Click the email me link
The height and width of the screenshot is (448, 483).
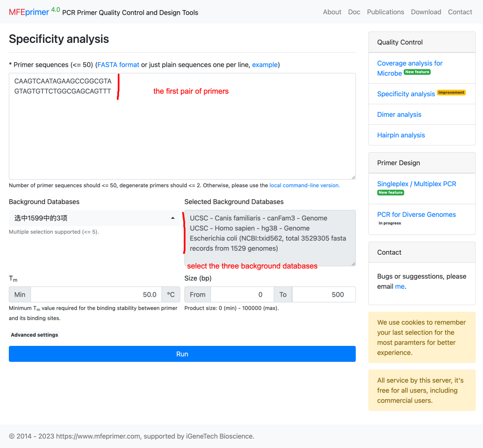coord(400,287)
